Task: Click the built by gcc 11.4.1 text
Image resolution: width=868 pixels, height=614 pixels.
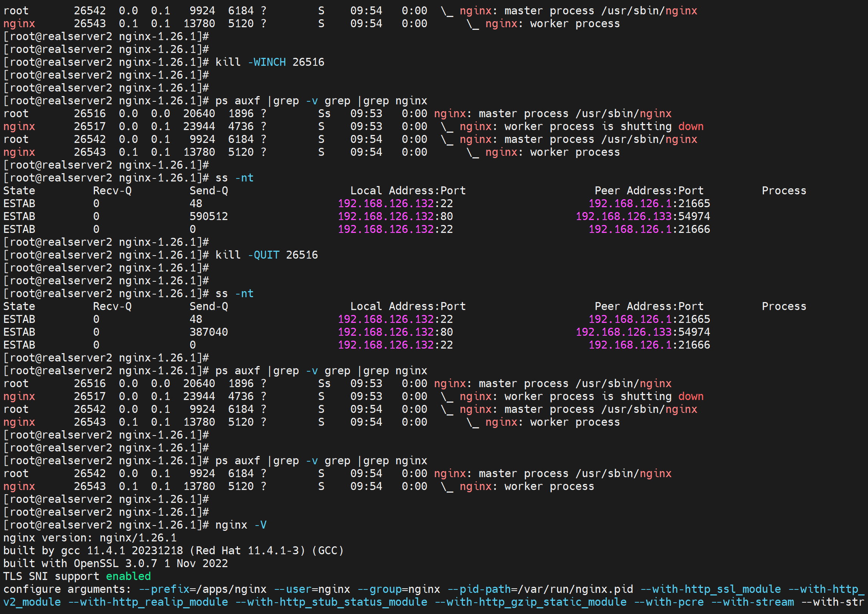Action: [x=64, y=550]
